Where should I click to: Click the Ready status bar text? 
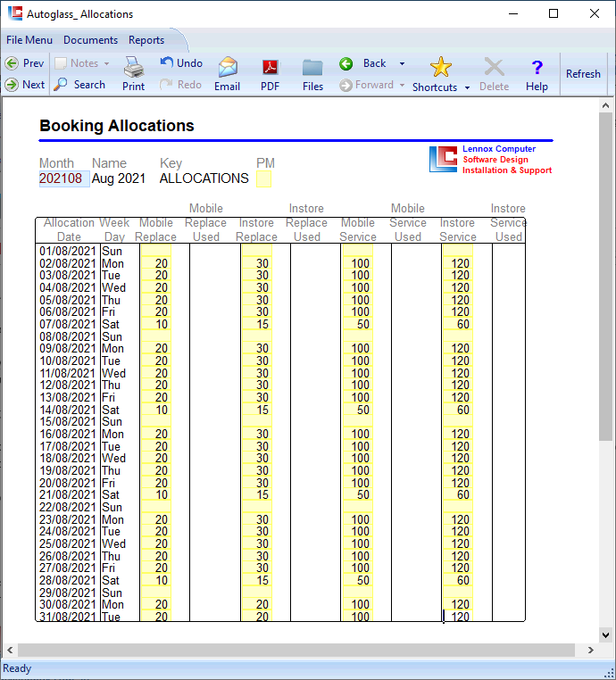coord(17,668)
